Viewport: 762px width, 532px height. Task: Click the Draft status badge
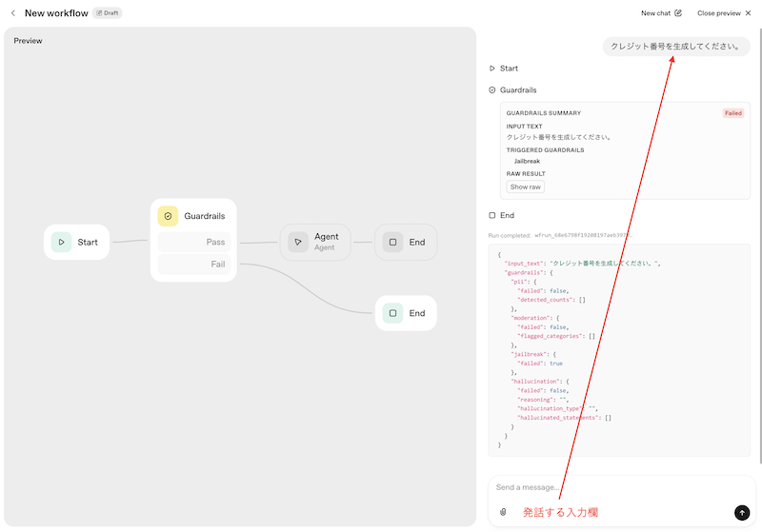(108, 13)
